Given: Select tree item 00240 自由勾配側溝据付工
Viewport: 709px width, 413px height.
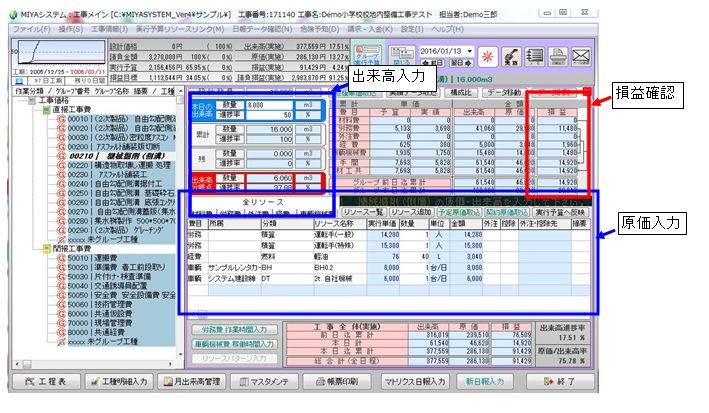Looking at the screenshot, I should [121, 184].
